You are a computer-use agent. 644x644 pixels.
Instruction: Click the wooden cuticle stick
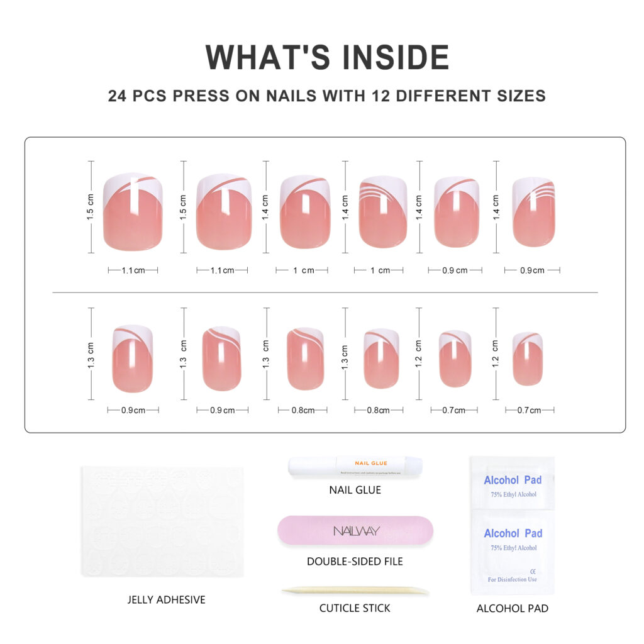(x=355, y=591)
